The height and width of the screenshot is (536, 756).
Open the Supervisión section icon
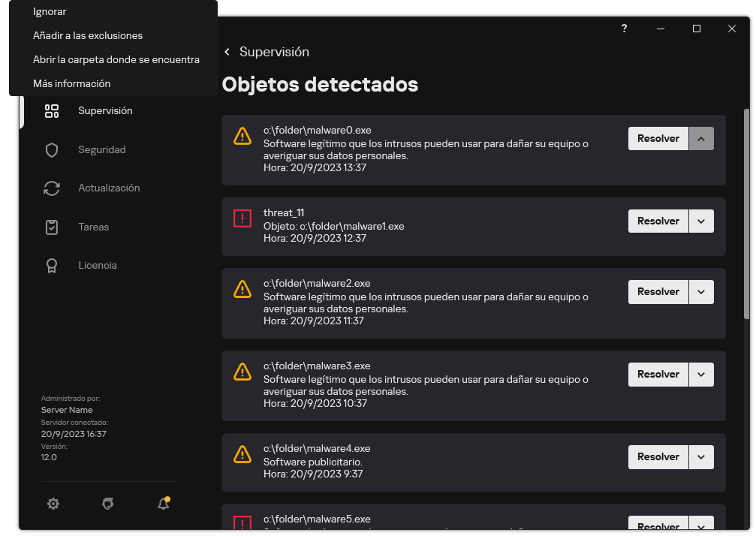click(51, 111)
